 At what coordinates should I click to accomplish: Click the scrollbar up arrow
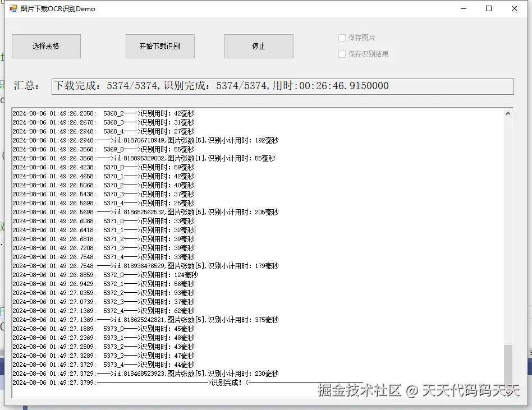pyautogui.click(x=508, y=112)
